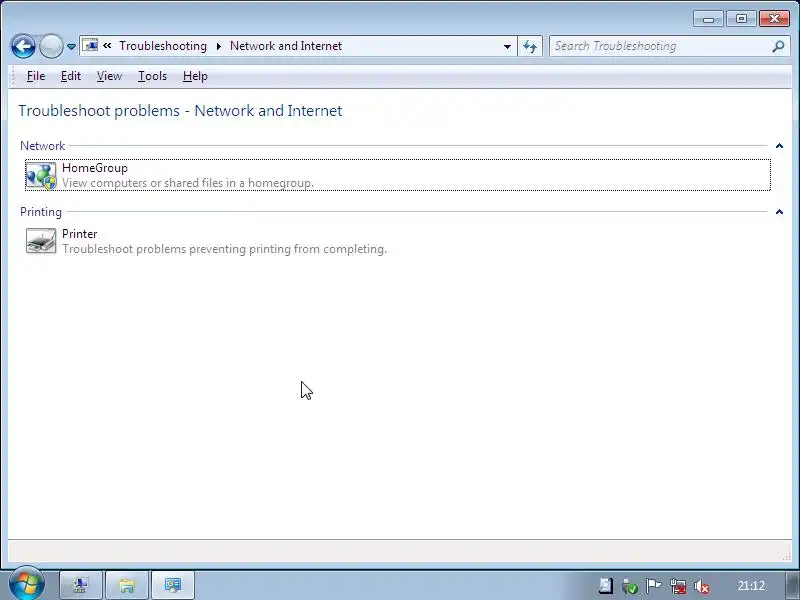Viewport: 800px width, 600px height.
Task: Click the Network section heading
Action: (x=42, y=146)
